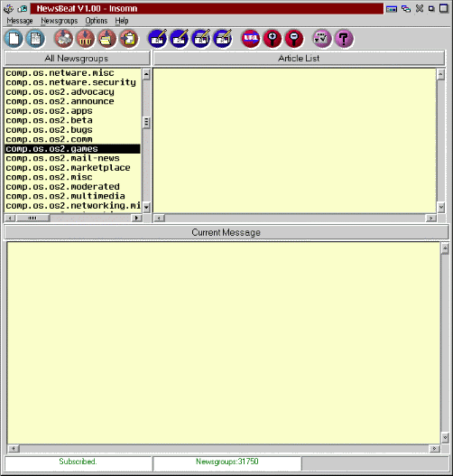This screenshot has height=476, width=453.
Task: Select comp.os.os2.misc newsgroup
Action: pyautogui.click(x=72, y=177)
